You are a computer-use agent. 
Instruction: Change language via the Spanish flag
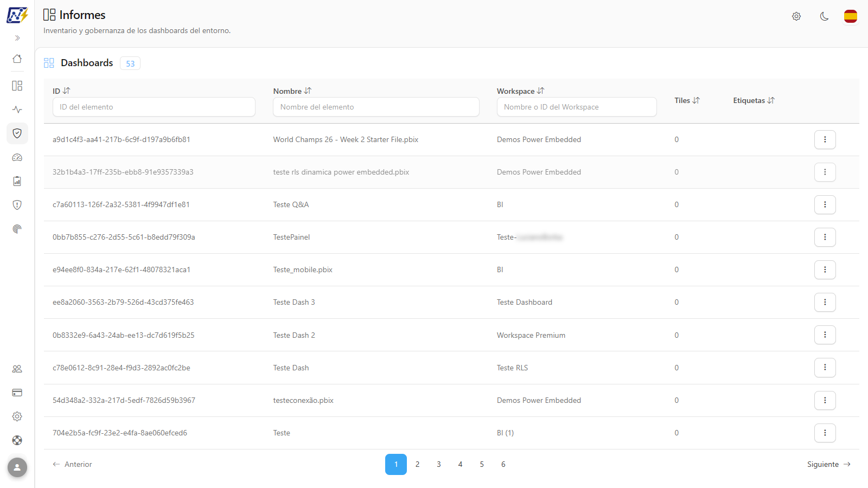click(x=851, y=16)
